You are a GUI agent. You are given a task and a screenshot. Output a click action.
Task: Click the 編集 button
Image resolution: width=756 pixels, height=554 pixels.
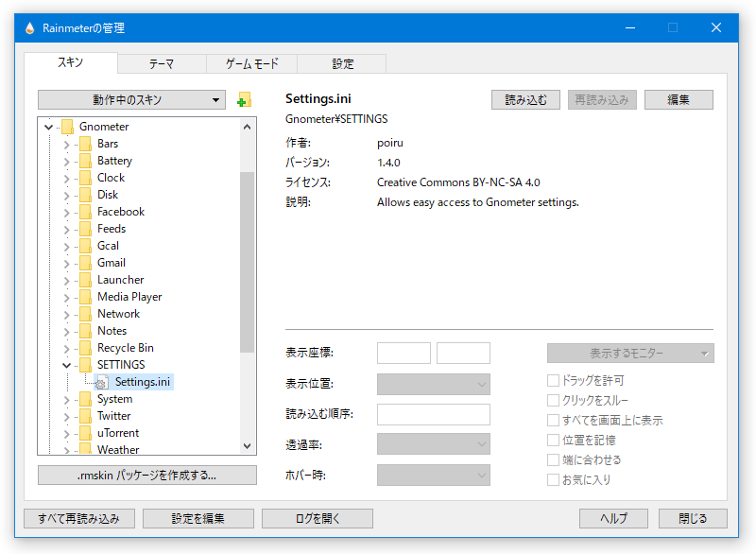point(679,100)
